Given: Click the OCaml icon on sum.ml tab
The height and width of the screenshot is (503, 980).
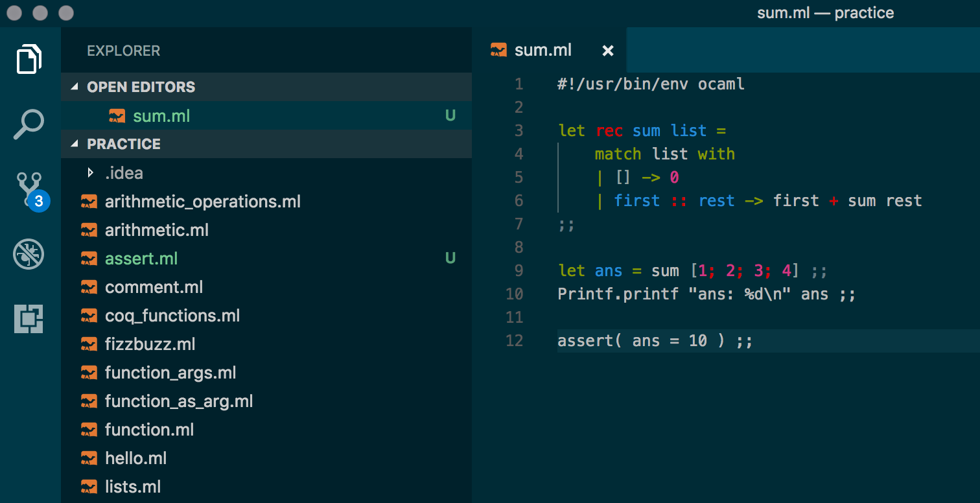Looking at the screenshot, I should point(498,51).
